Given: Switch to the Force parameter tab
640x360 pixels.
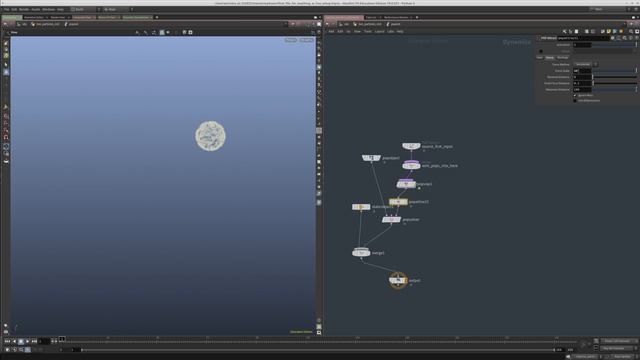Looking at the screenshot, I should click(x=550, y=58).
